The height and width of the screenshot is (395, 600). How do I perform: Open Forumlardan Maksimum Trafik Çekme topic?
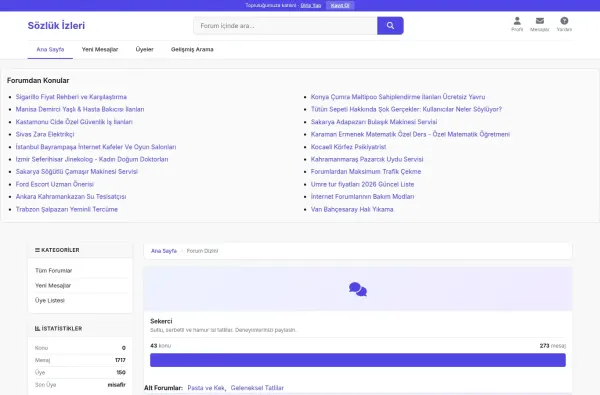click(x=366, y=171)
